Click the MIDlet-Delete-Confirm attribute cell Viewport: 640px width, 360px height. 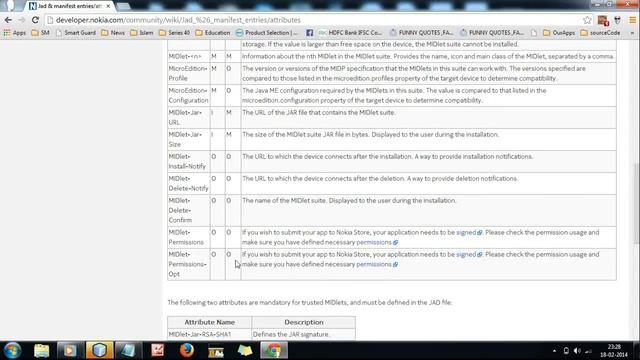[189, 211]
